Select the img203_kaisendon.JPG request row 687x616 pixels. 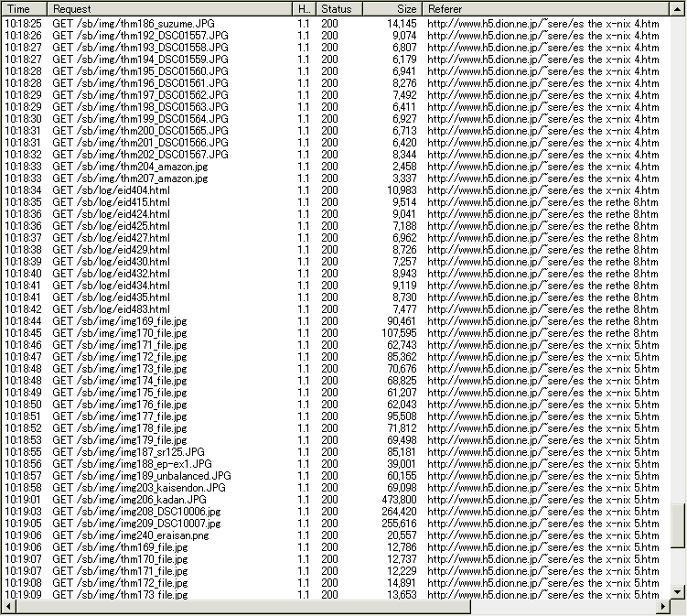335,488
